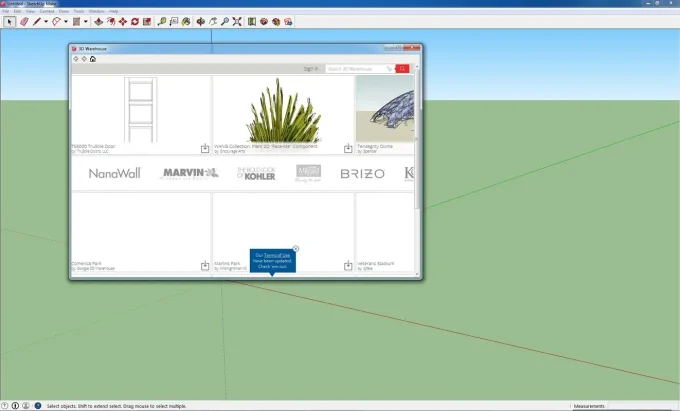Click the Search 3D Warehouse field
The height and width of the screenshot is (411, 680).
point(354,69)
